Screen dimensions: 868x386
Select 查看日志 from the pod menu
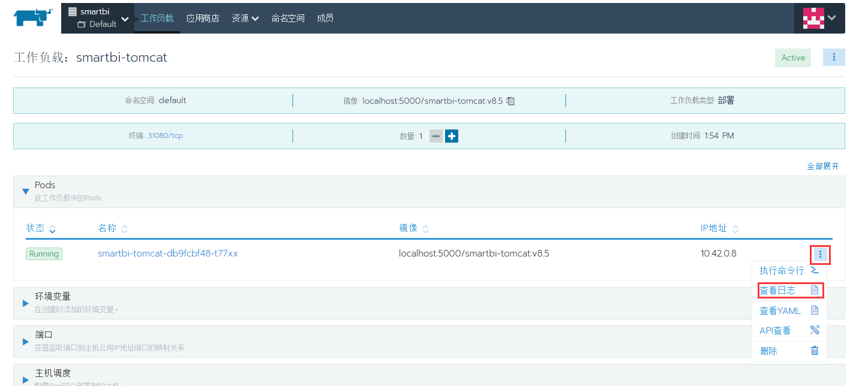point(789,290)
